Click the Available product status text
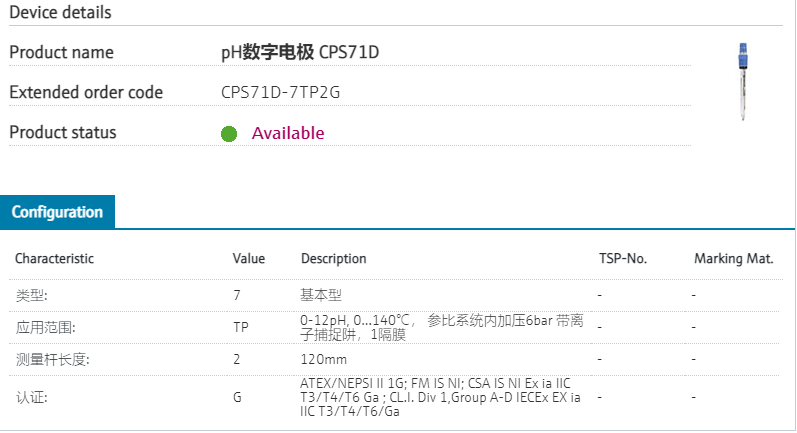Viewport: 797px width, 433px height. [288, 134]
